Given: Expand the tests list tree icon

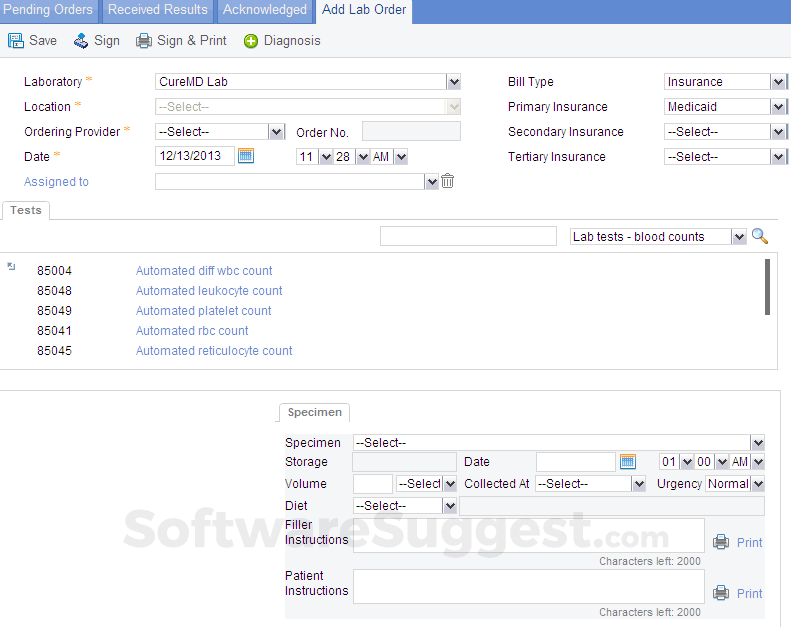Looking at the screenshot, I should point(11,266).
